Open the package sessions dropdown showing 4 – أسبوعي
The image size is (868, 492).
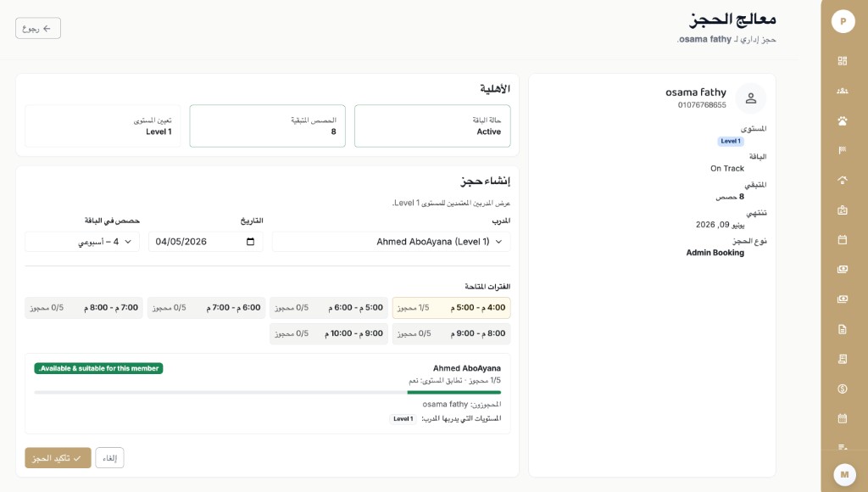(x=82, y=242)
